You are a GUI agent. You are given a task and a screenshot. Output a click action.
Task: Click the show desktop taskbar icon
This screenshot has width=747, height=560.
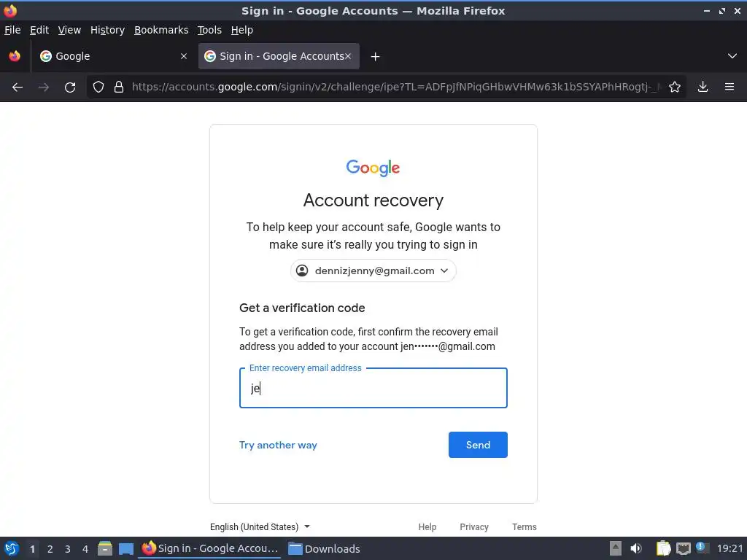coord(125,548)
